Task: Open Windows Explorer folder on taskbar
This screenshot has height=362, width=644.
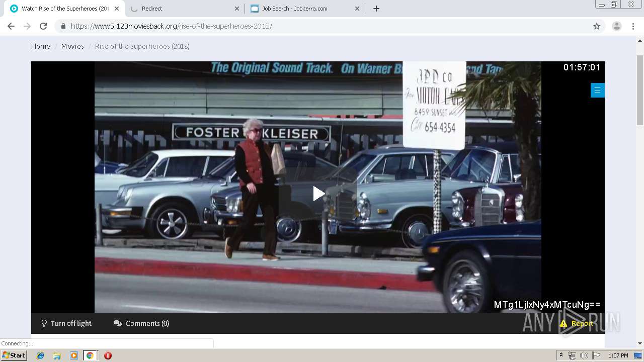Action: [57, 355]
